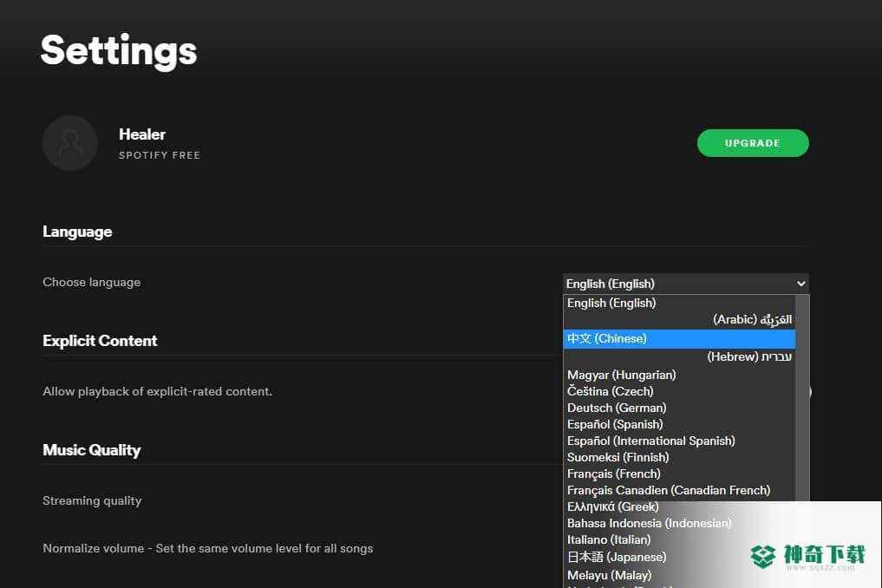Select Magyar (Hungarian) language option
882x588 pixels.
click(679, 375)
